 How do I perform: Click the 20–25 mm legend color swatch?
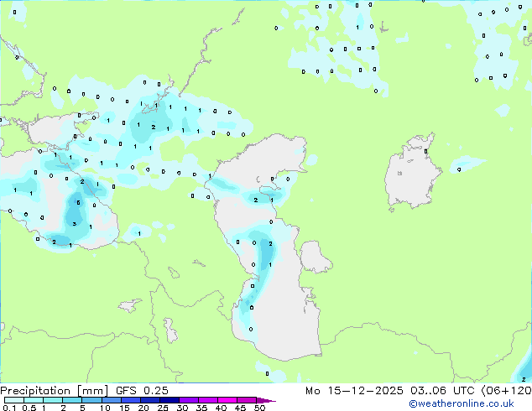coord(150,400)
